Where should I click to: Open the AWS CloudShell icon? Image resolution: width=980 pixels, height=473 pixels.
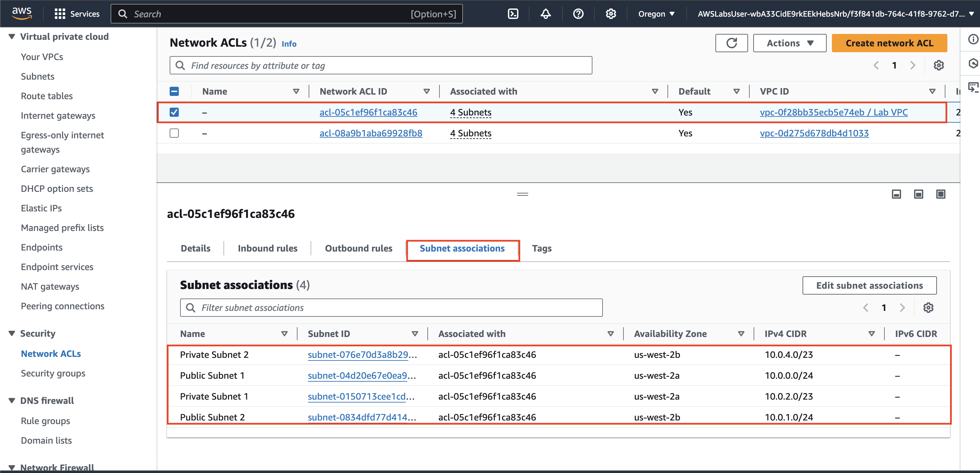pos(513,14)
